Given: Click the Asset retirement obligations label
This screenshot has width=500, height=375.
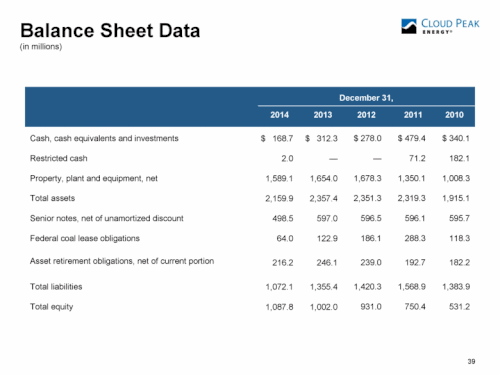Looking at the screenshot, I should coord(122,261).
